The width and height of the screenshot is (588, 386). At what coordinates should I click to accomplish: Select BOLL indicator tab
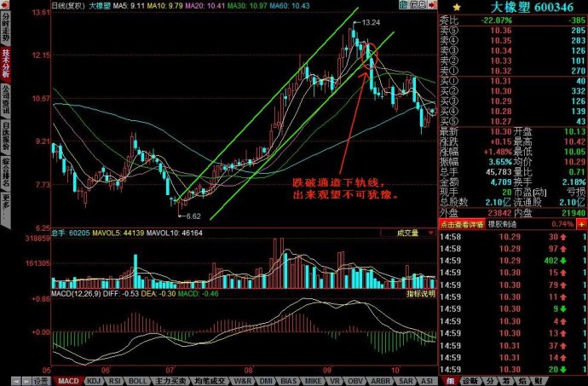click(137, 381)
